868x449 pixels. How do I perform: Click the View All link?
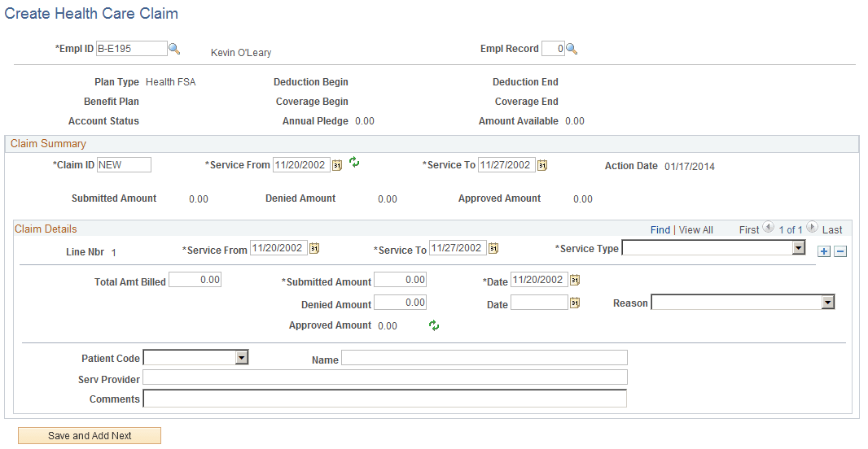coord(696,230)
